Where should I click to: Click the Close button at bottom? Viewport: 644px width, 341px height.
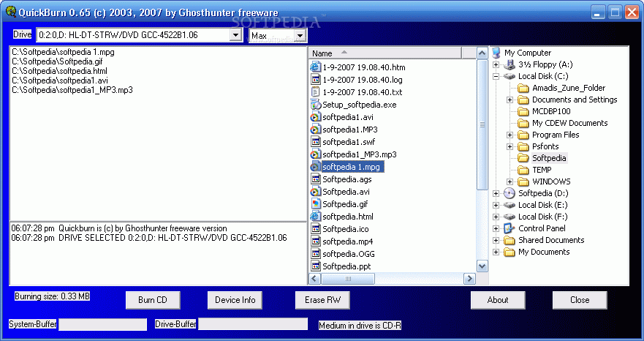580,300
